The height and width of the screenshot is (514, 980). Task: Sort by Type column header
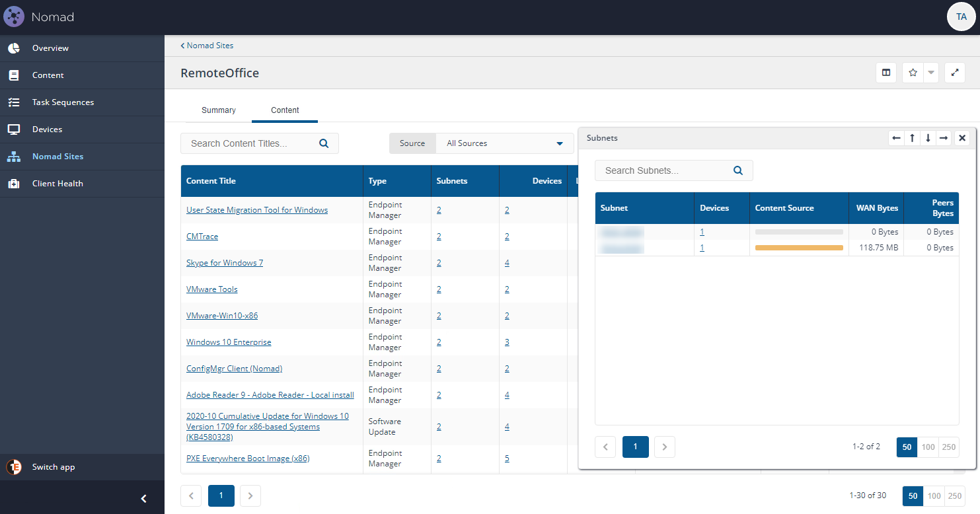click(x=397, y=181)
